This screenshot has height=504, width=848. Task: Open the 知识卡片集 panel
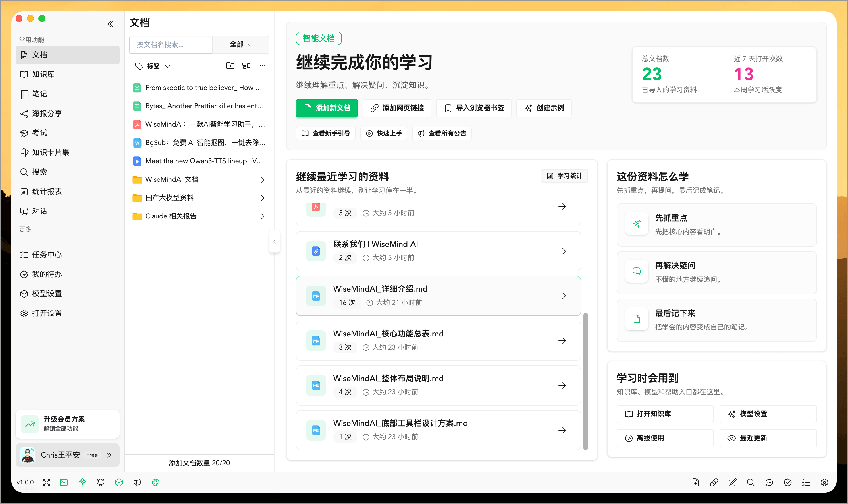pyautogui.click(x=49, y=152)
